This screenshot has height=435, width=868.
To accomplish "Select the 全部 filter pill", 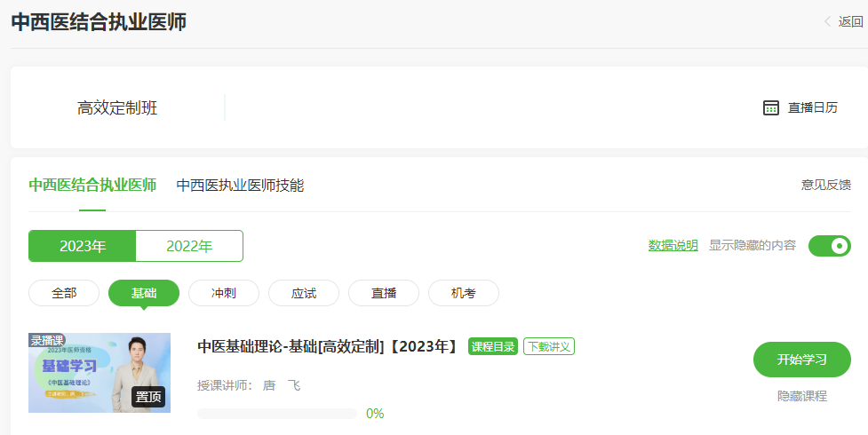I will 64,293.
